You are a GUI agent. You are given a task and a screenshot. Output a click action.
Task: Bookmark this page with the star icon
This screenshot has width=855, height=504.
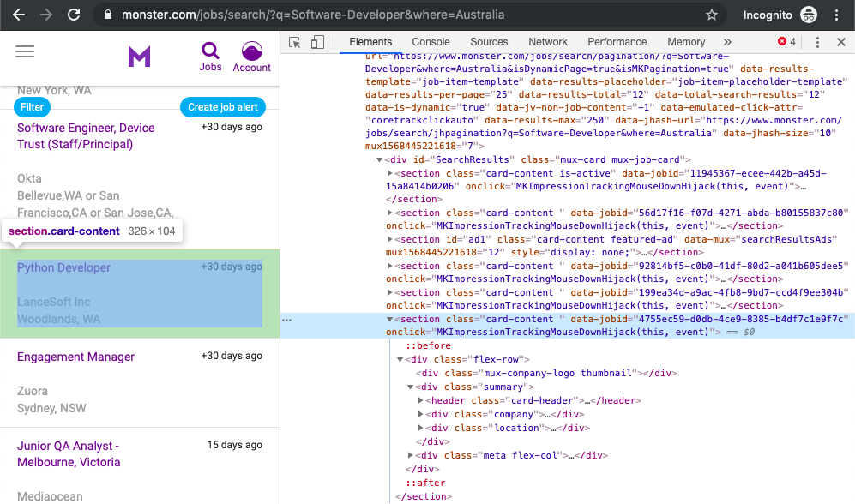point(712,15)
